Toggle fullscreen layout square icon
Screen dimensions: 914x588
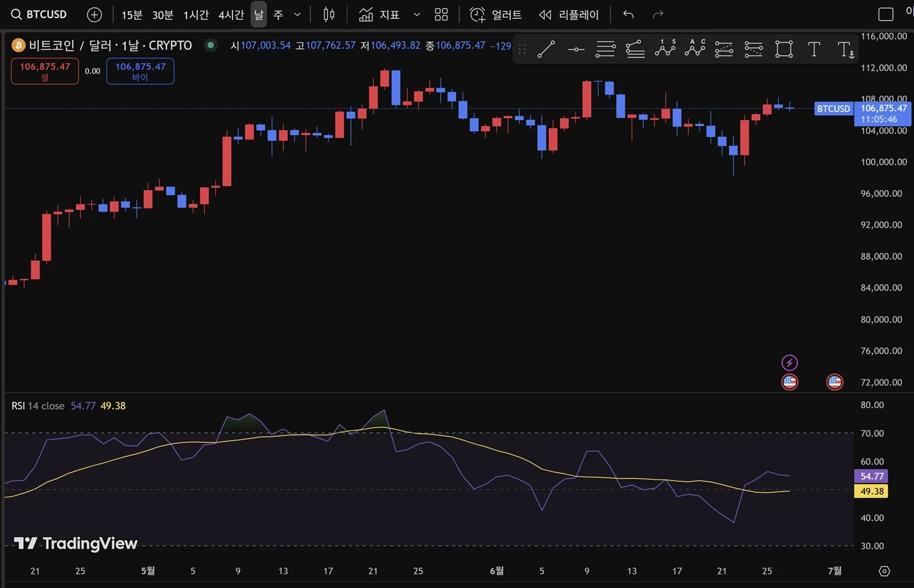tap(886, 14)
